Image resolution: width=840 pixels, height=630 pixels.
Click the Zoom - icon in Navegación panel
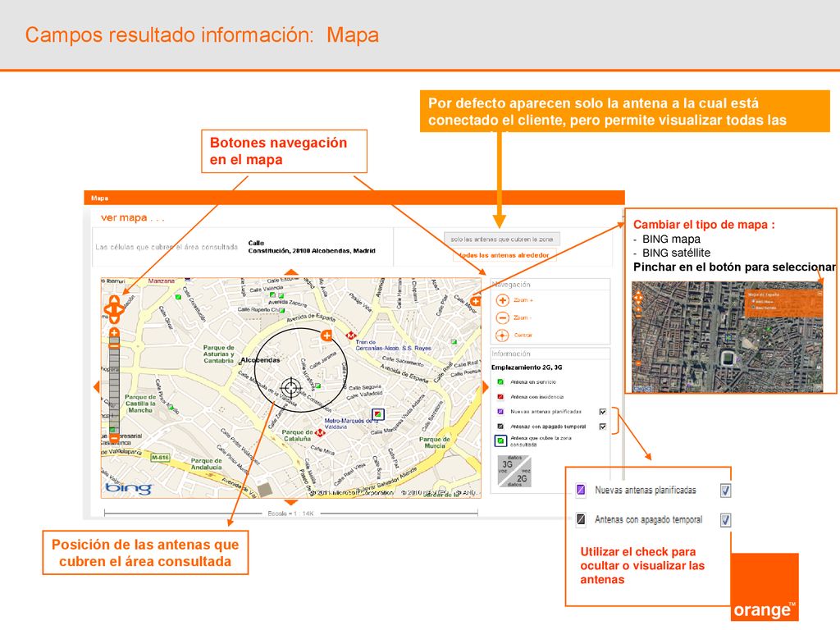[502, 317]
